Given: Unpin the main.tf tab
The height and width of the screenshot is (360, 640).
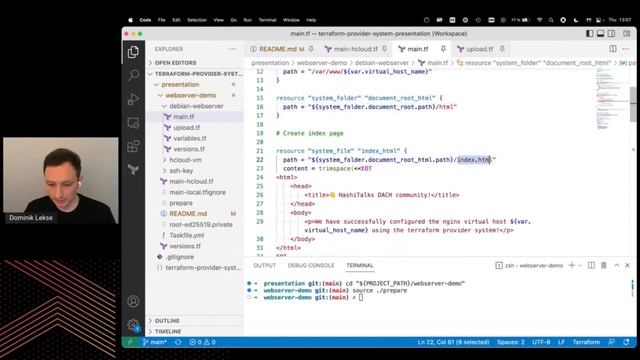Looking at the screenshot, I should click(x=443, y=49).
